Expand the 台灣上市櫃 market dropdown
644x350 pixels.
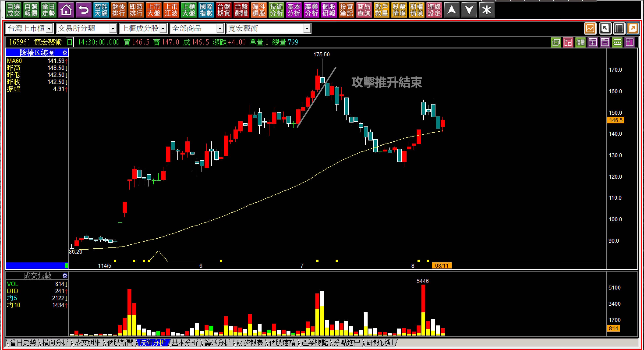tap(50, 28)
